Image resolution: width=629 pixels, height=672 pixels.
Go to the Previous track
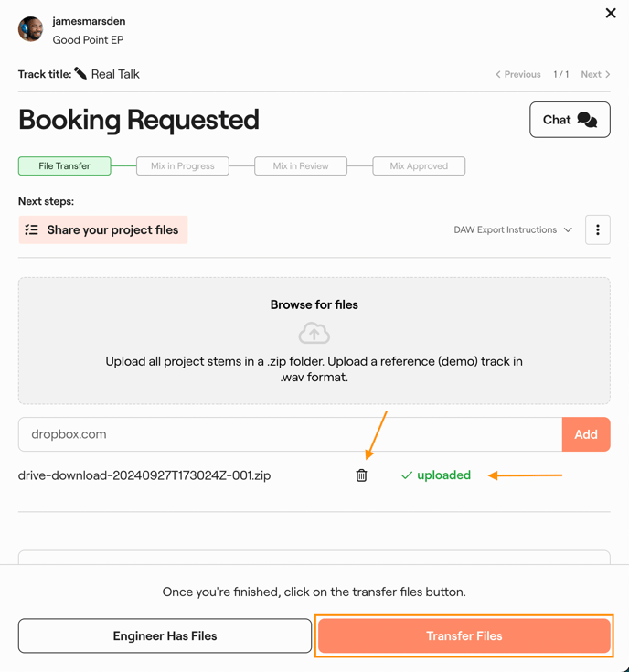518,74
